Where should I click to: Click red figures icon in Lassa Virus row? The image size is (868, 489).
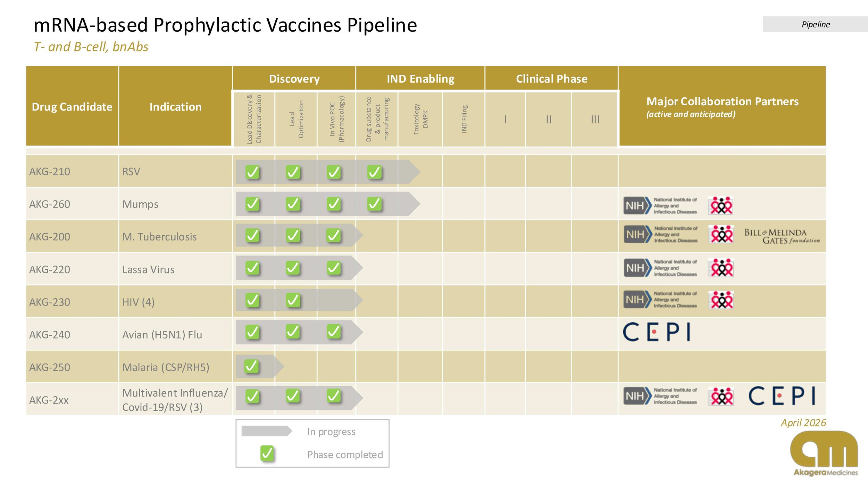pos(721,268)
